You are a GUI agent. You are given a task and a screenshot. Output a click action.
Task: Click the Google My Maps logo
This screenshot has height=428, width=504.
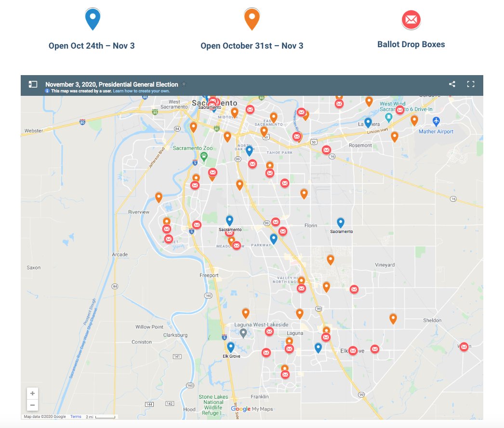click(252, 409)
